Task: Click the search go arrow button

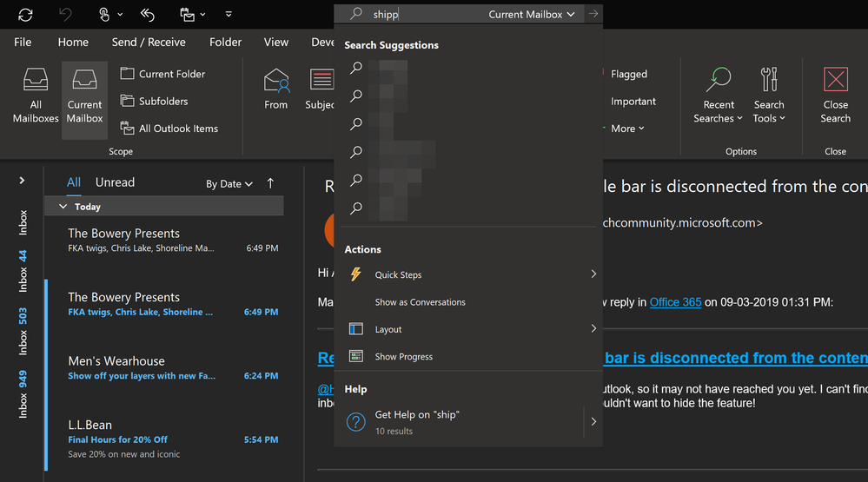Action: tap(593, 14)
